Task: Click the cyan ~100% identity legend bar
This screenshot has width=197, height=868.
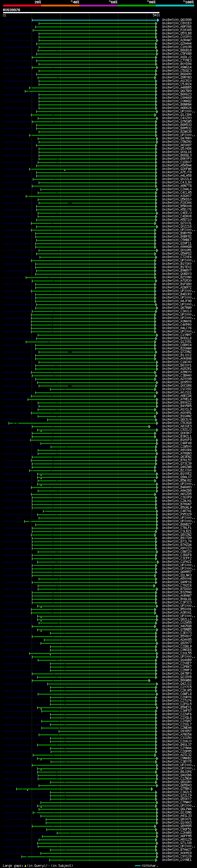Action: (x=175, y=6)
